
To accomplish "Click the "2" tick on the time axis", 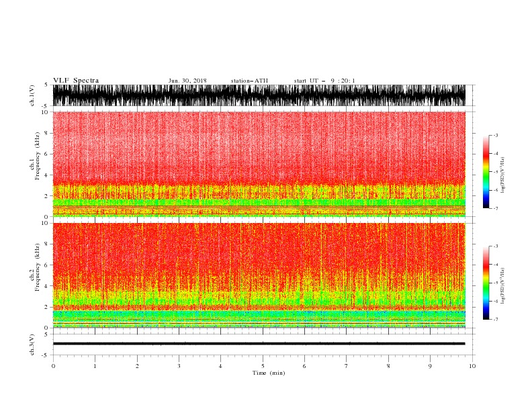I will click(137, 366).
